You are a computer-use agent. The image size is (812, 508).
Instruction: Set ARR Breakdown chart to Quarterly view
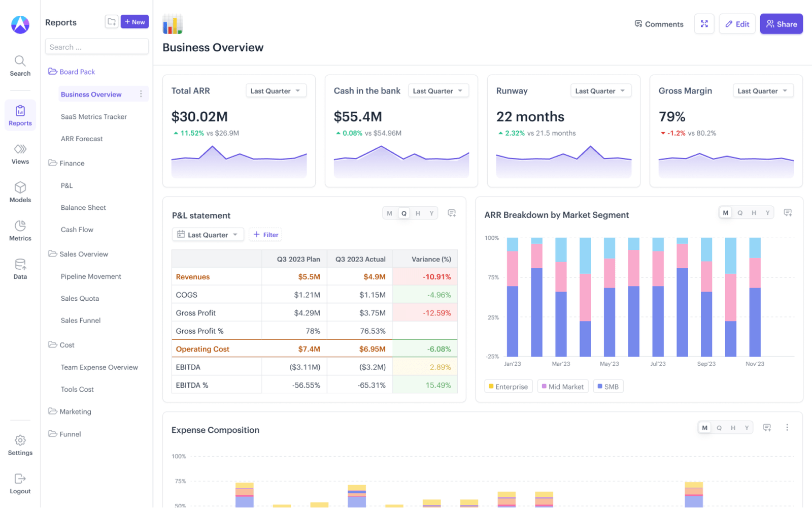click(739, 212)
